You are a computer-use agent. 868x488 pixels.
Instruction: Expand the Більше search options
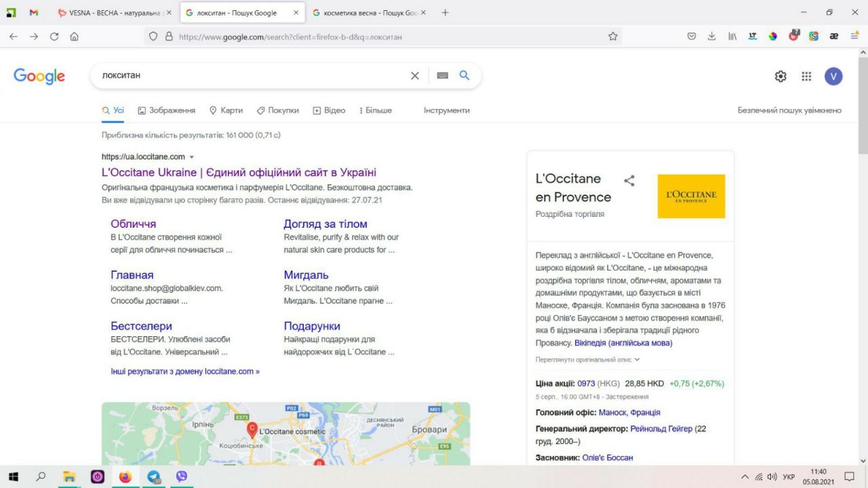tap(375, 110)
